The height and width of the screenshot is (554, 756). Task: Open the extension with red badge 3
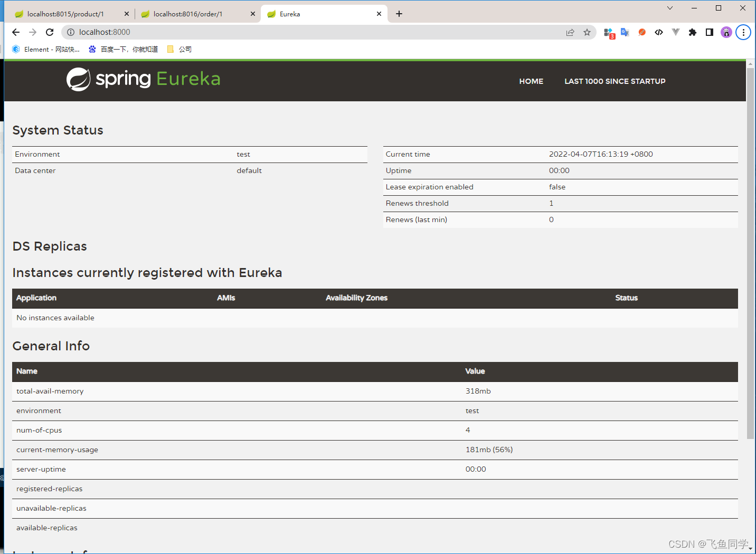pyautogui.click(x=609, y=33)
